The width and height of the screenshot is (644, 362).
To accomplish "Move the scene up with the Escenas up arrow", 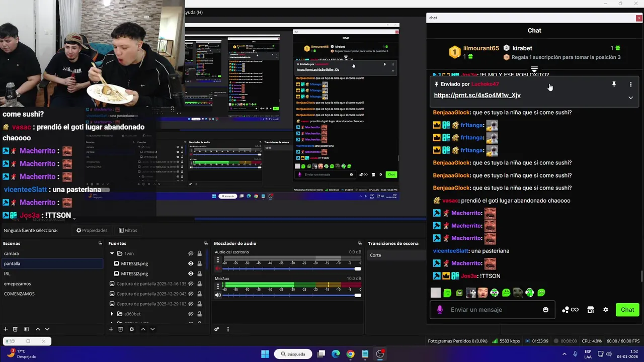I will 38,329.
